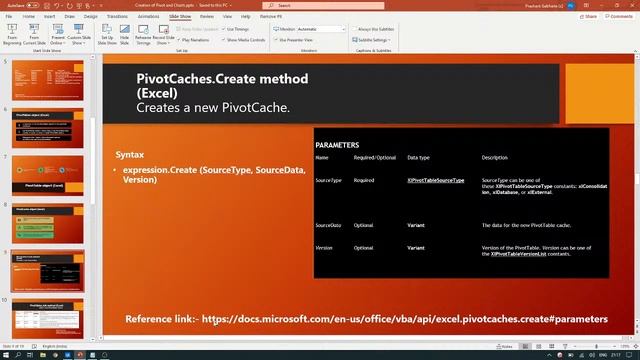The image size is (640, 360).
Task: Switch to the Draw tab
Action: tap(70, 17)
